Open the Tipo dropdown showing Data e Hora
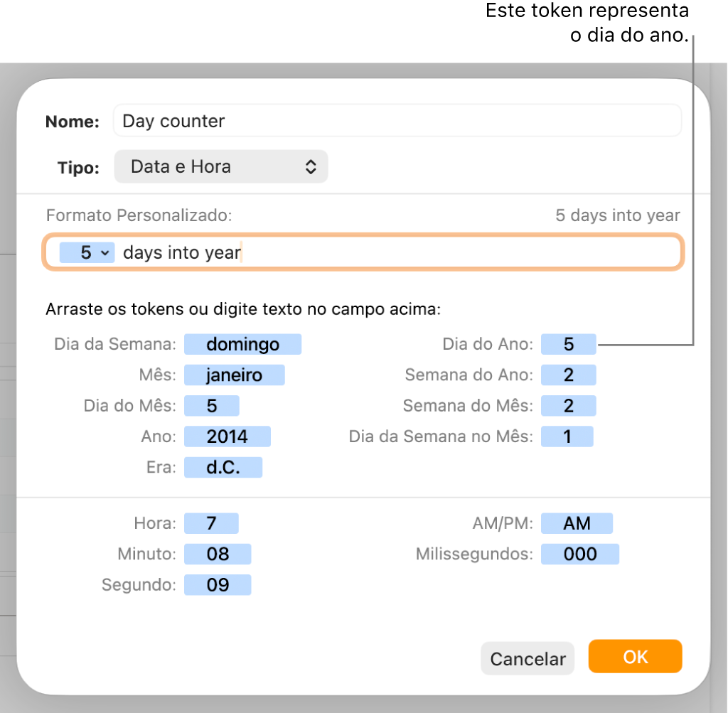Image resolution: width=728 pixels, height=713 pixels. [x=220, y=166]
